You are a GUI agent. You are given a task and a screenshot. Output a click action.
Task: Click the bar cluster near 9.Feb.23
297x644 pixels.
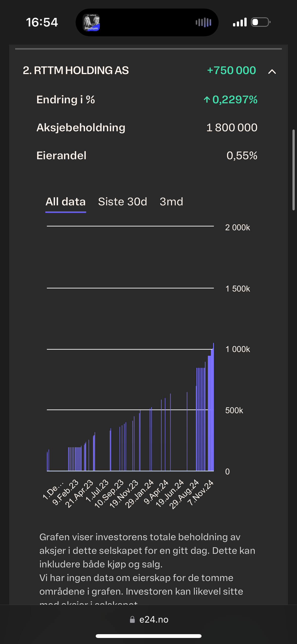(75, 459)
